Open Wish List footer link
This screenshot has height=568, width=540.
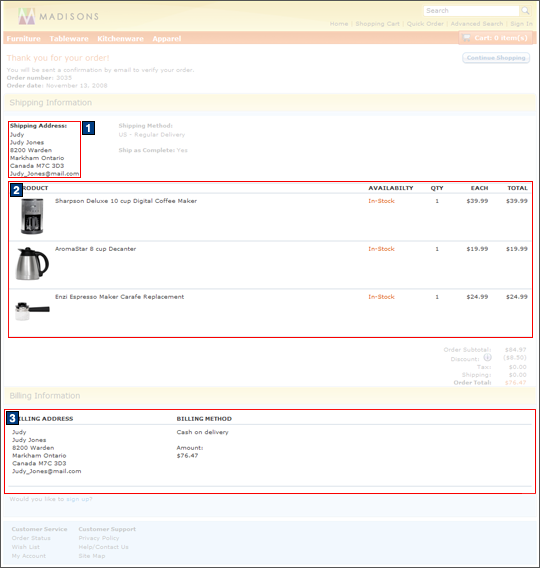tap(26, 547)
